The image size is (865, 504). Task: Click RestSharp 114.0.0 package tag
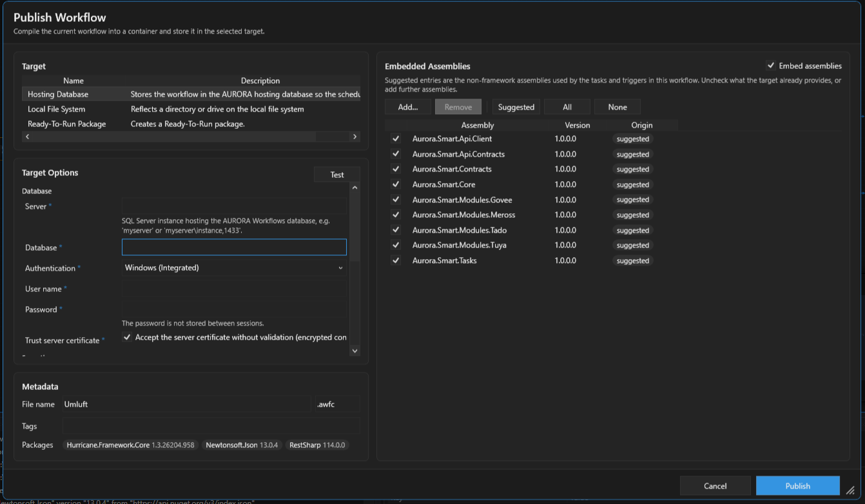pos(317,445)
